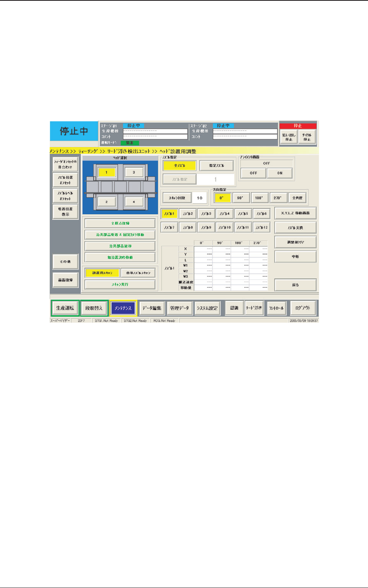Set direction to 270°

277,198
